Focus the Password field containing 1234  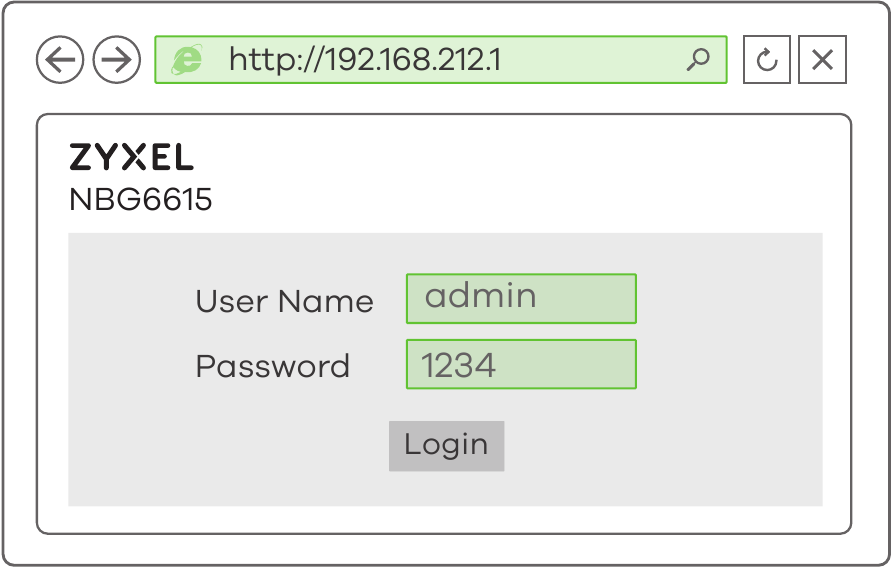(x=521, y=364)
